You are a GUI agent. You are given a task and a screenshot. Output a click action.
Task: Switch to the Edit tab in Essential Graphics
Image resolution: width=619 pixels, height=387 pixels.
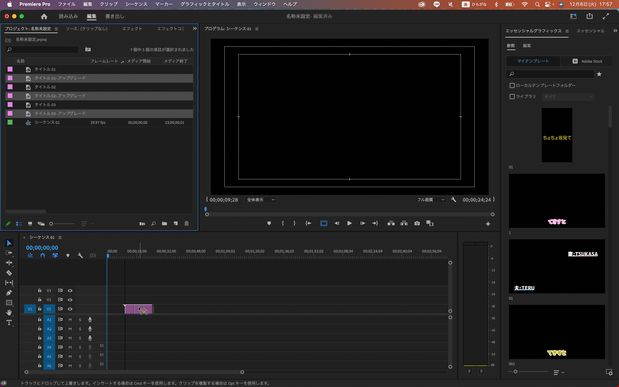pos(527,46)
